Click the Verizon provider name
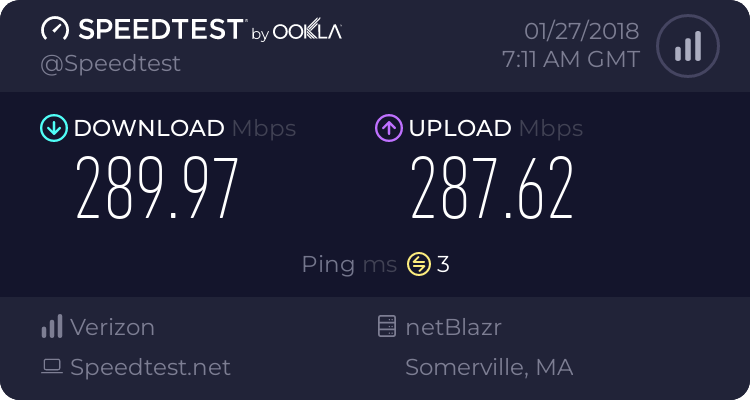 [x=112, y=326]
